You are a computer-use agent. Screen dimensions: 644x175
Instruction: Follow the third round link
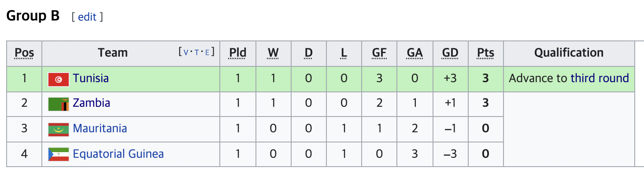pos(600,78)
